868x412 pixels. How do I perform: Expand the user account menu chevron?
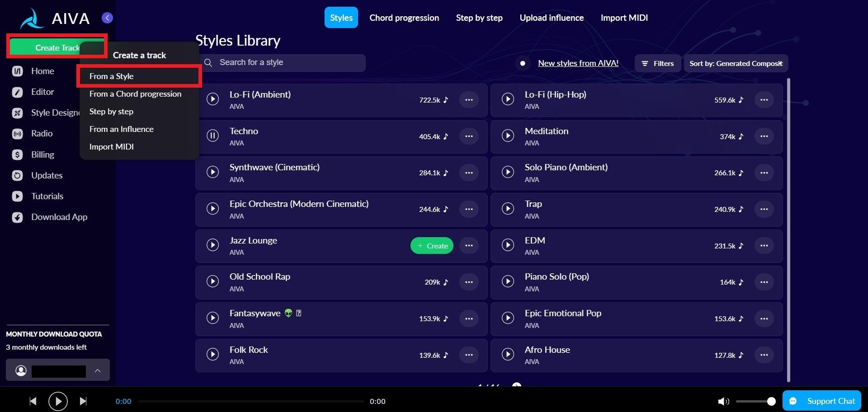click(x=98, y=370)
